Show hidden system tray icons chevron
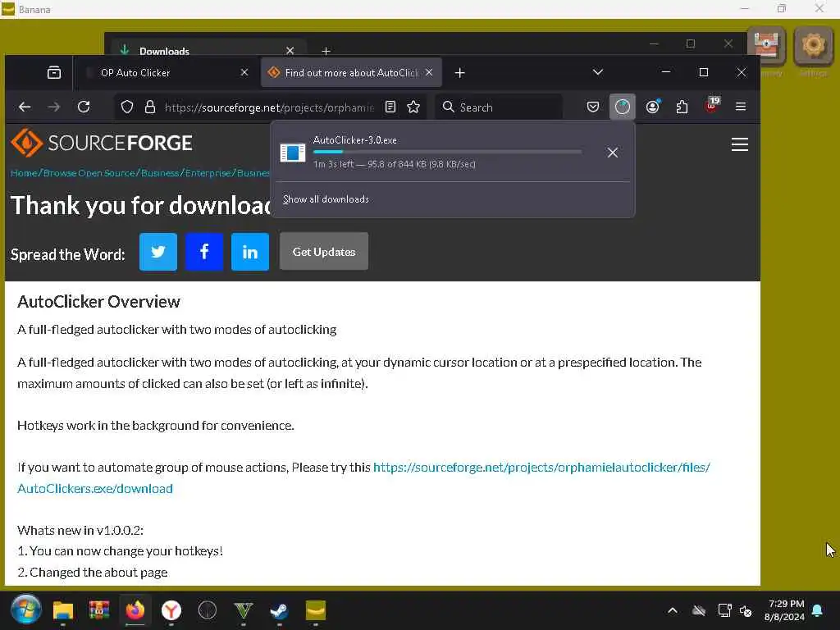840x630 pixels. [x=673, y=610]
